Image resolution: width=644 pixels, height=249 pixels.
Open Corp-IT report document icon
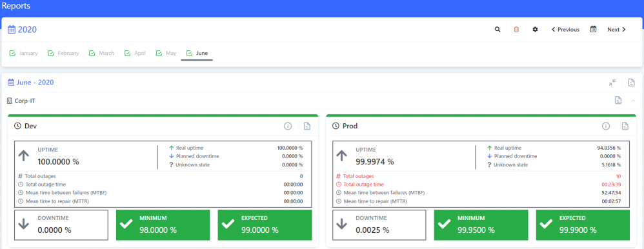pyautogui.click(x=618, y=100)
